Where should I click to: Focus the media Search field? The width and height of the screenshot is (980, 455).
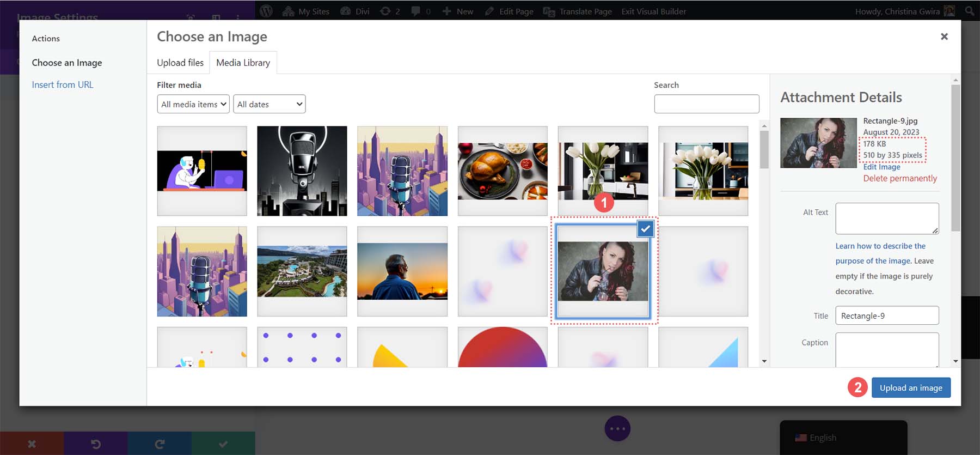pyautogui.click(x=707, y=104)
